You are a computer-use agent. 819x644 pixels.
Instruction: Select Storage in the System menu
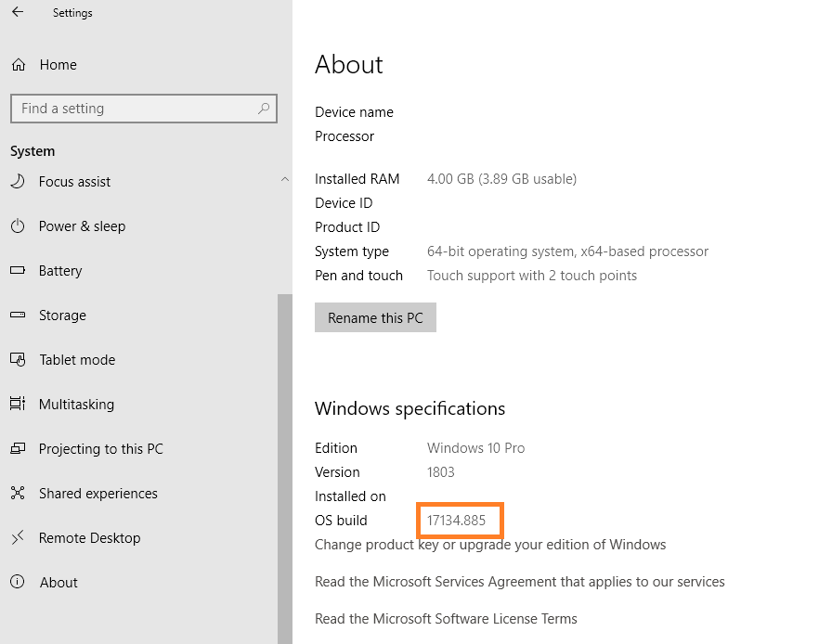point(62,316)
